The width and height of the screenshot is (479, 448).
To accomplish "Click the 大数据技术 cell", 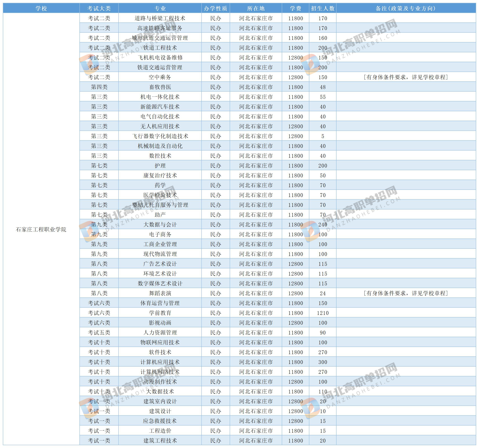I will [x=160, y=392].
